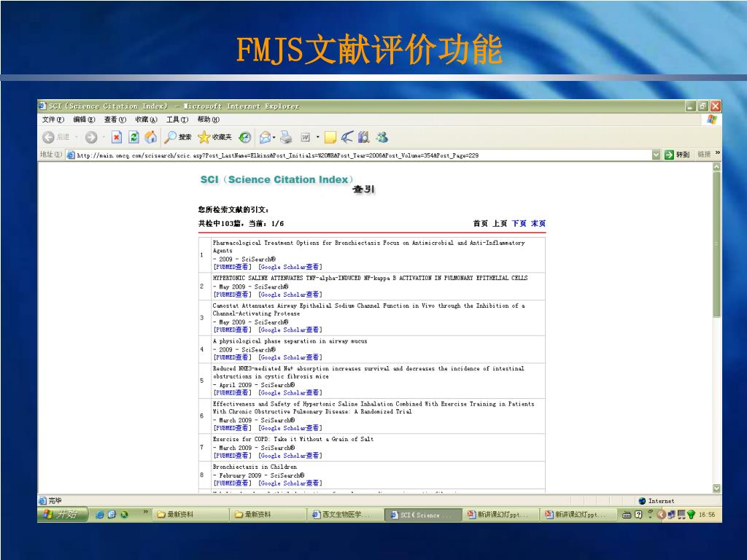Print the page with printer icon

coord(286,138)
